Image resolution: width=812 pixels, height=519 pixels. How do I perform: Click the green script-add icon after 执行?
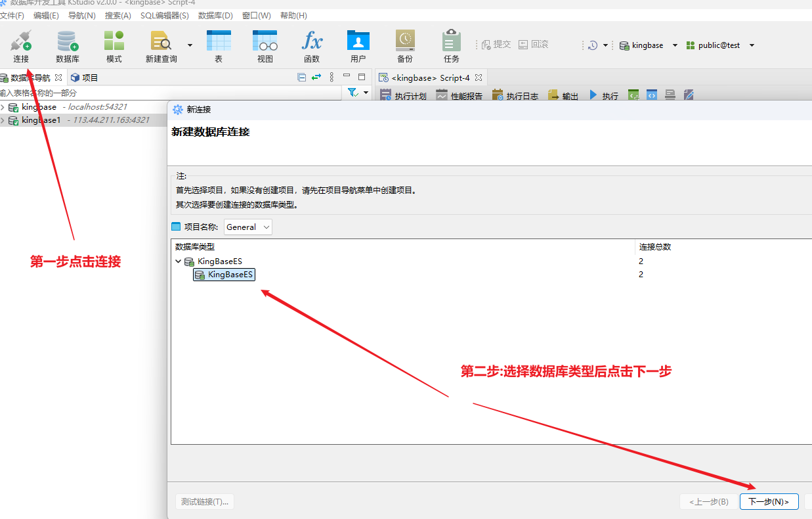coord(633,95)
